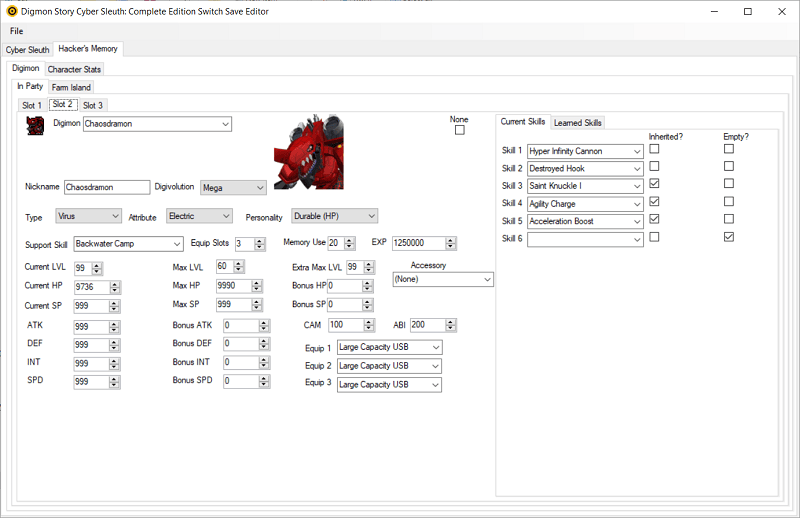Open the empty Skill 6 dropdown

click(585, 239)
